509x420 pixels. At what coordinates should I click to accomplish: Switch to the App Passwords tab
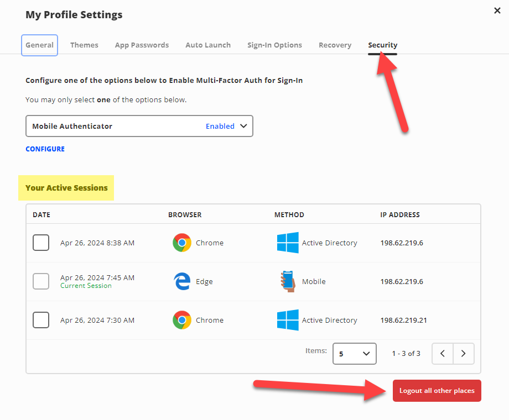tap(142, 45)
